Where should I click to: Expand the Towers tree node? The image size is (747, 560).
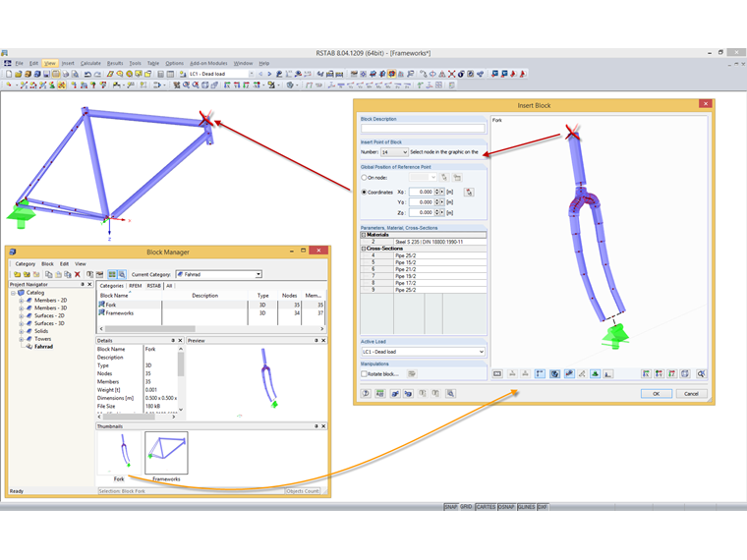[x=21, y=339]
